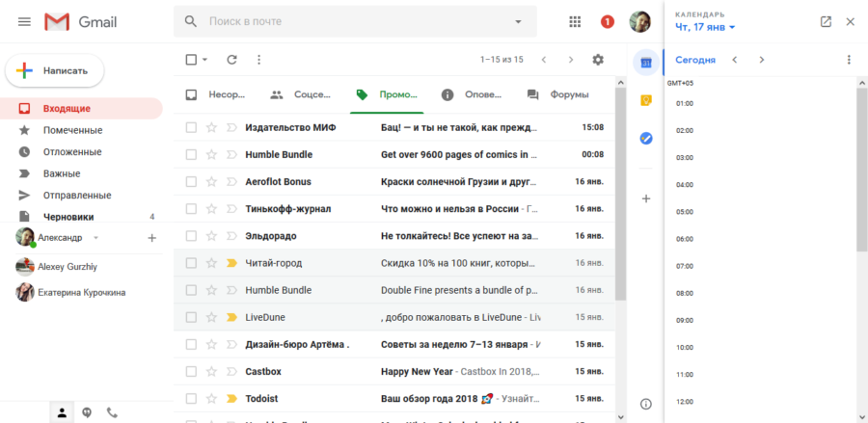Screen dimensions: 868x423
Task: Expand Александр chat status dropdown
Action: pos(95,238)
